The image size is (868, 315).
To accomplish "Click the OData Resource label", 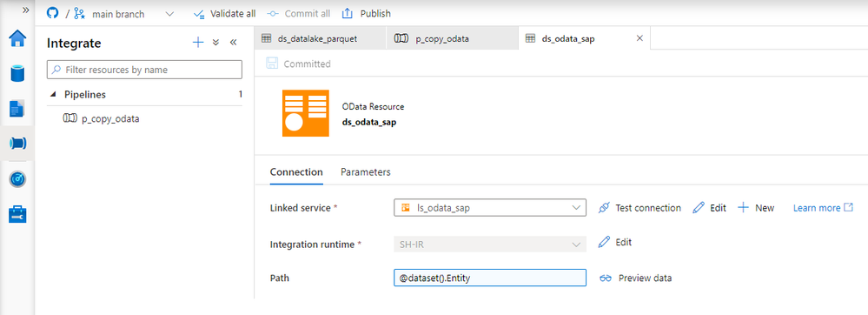I will pyautogui.click(x=373, y=106).
